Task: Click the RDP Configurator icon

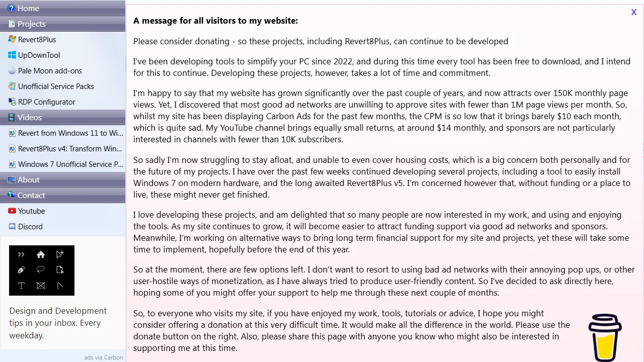Action: point(12,102)
